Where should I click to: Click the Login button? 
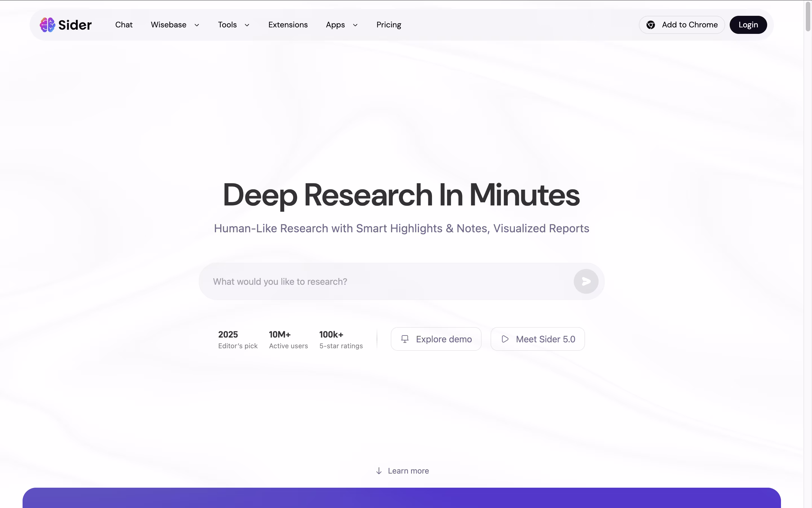point(748,25)
